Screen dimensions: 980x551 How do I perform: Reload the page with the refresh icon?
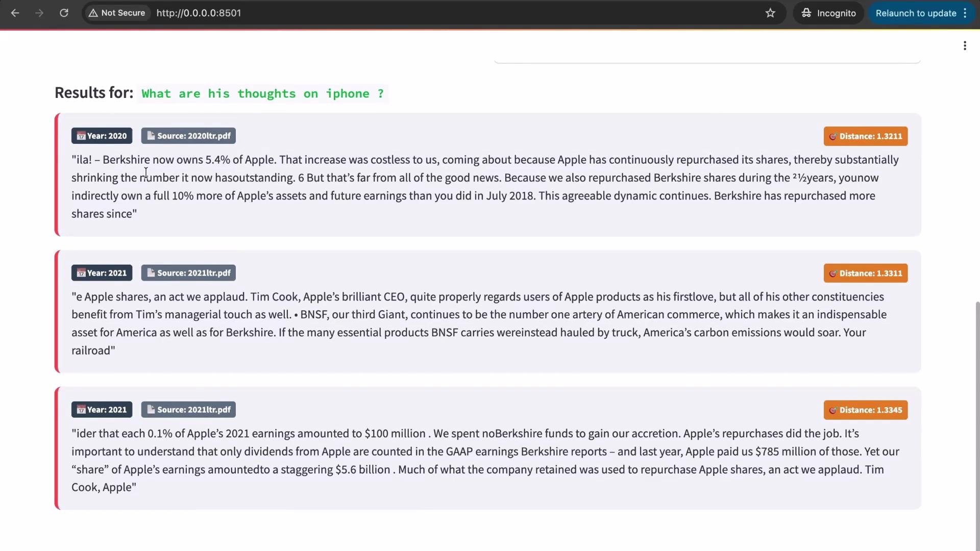point(64,13)
